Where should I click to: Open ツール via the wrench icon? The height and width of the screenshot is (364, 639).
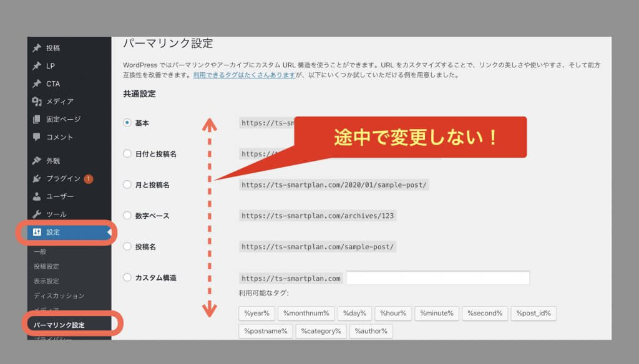pos(37,214)
